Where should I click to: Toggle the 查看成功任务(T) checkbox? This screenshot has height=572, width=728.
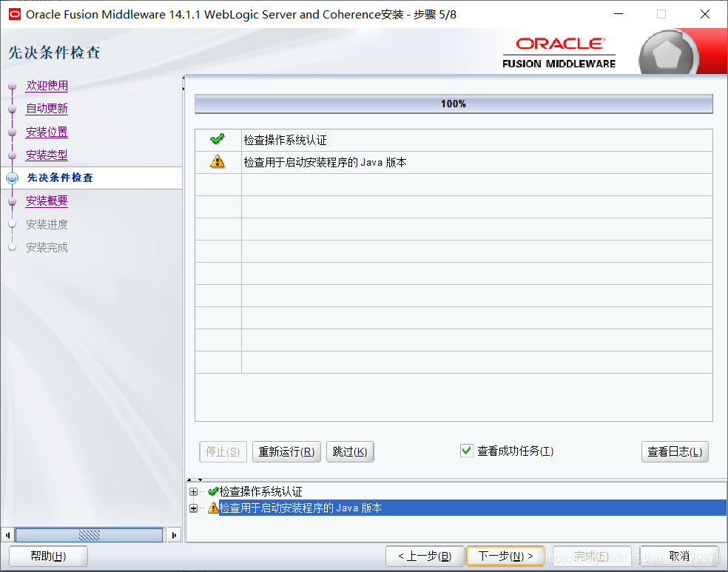(466, 451)
